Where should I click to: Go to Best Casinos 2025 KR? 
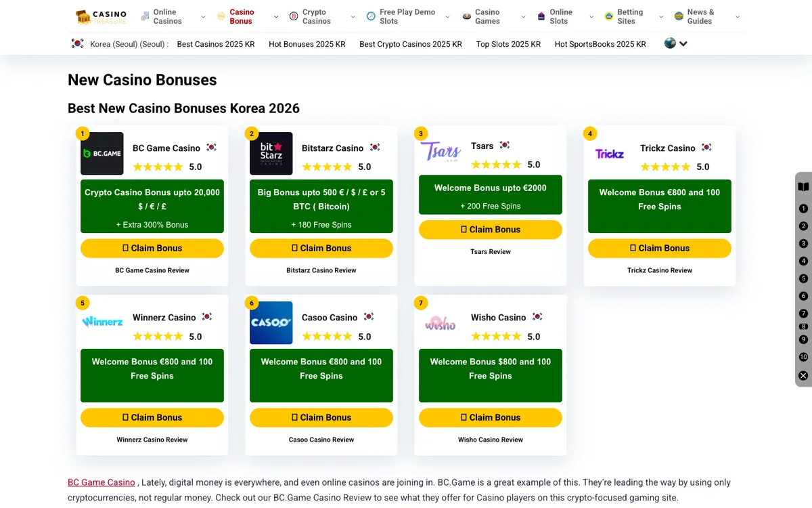[216, 44]
